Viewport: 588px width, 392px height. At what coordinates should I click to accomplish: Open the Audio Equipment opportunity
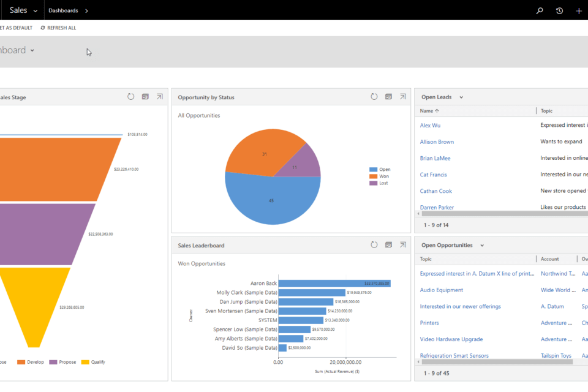click(441, 290)
